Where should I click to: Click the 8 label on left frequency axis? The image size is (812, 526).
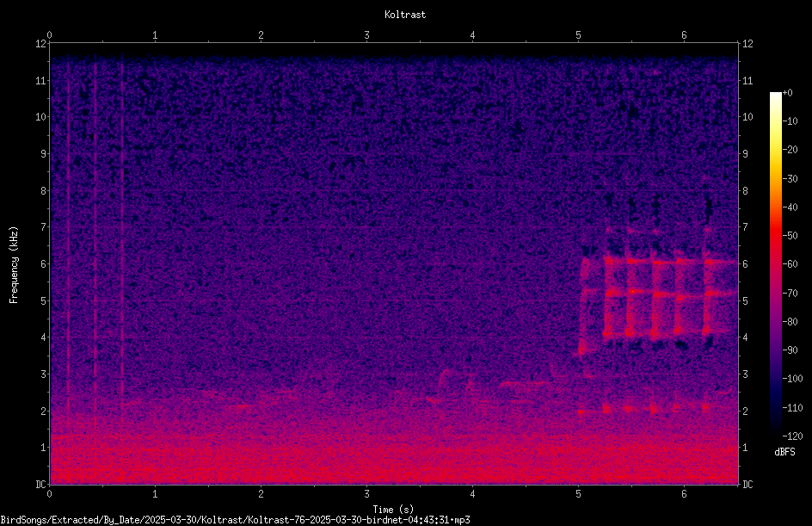[x=44, y=191]
